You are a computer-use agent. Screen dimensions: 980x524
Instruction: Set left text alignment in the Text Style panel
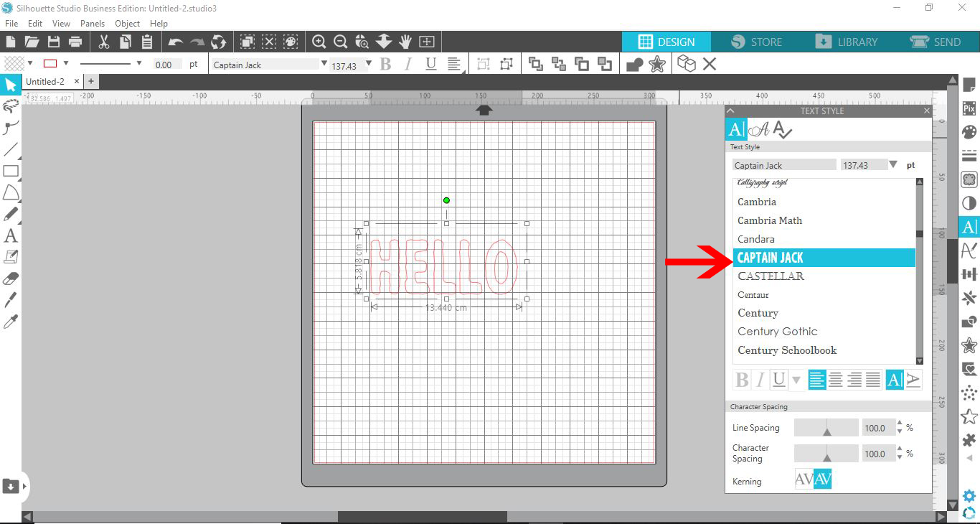[817, 380]
